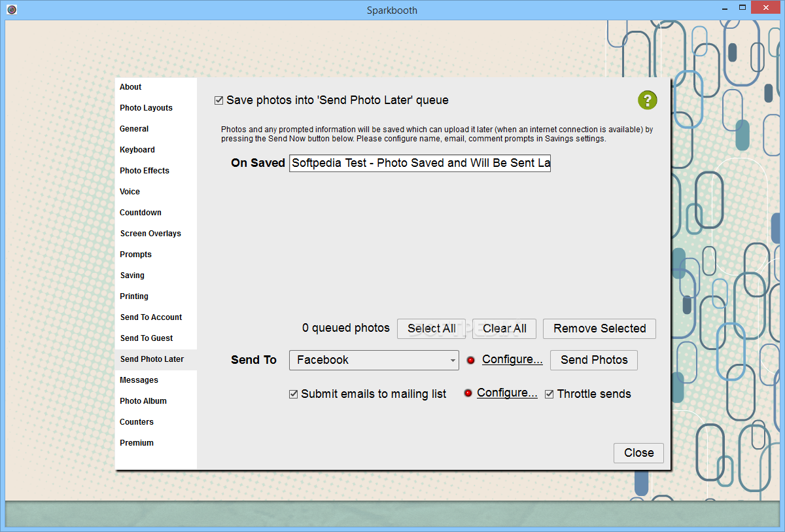Image resolution: width=785 pixels, height=532 pixels.
Task: Open Send To Guest section
Action: pyautogui.click(x=156, y=338)
